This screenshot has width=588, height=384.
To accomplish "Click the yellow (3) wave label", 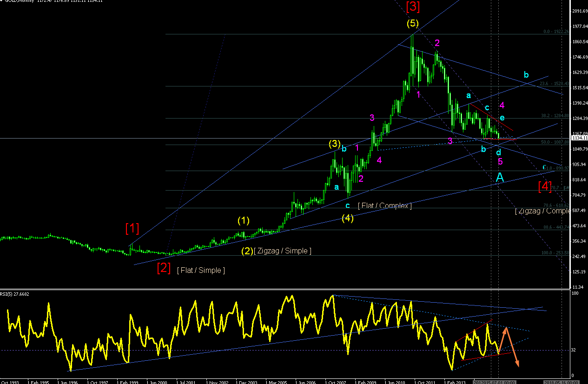I will point(335,144).
